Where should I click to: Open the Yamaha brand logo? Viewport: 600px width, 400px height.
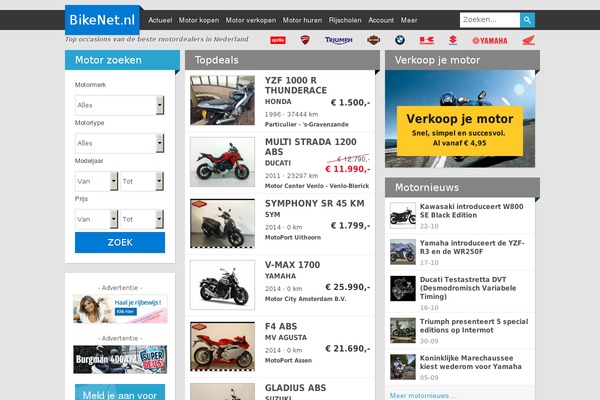pyautogui.click(x=490, y=41)
